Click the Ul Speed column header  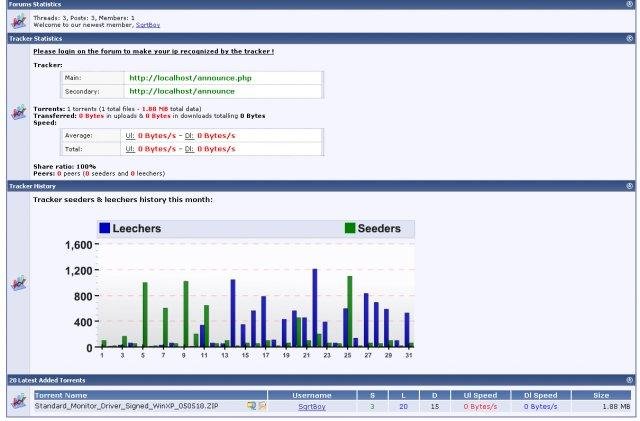coord(480,395)
